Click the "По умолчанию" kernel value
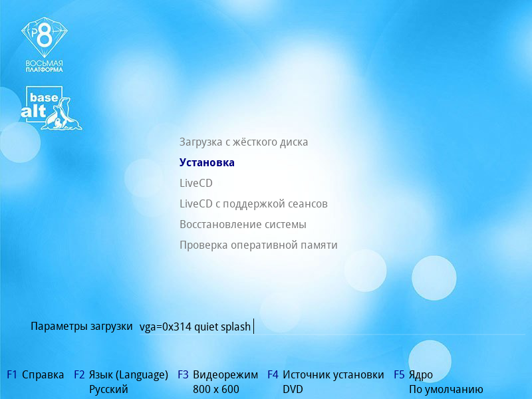 [446, 389]
